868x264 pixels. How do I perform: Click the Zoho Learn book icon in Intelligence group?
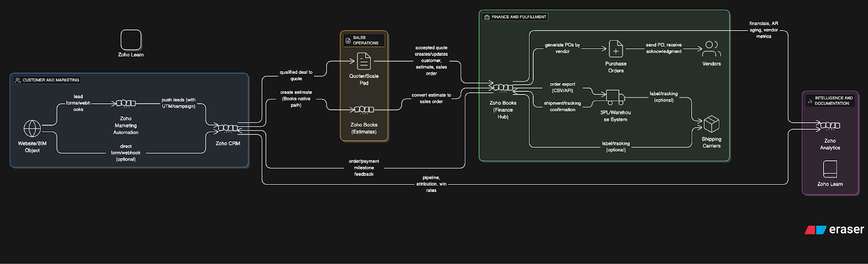(x=830, y=169)
